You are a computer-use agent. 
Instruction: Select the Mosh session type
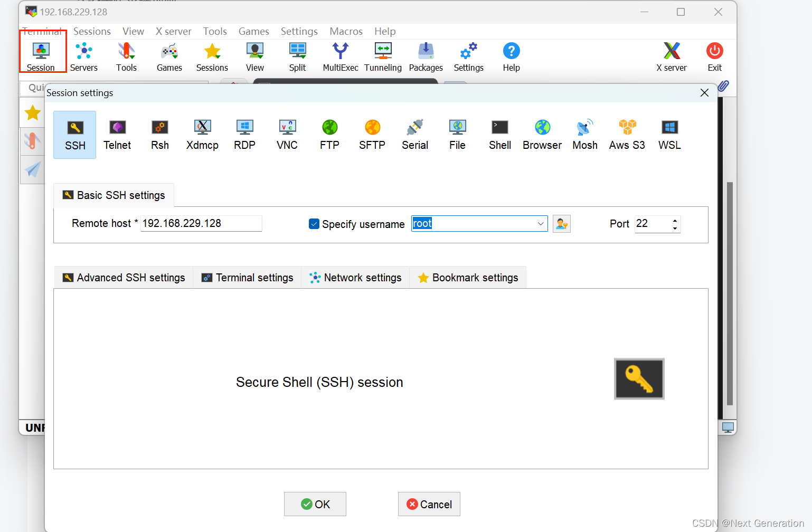click(584, 135)
